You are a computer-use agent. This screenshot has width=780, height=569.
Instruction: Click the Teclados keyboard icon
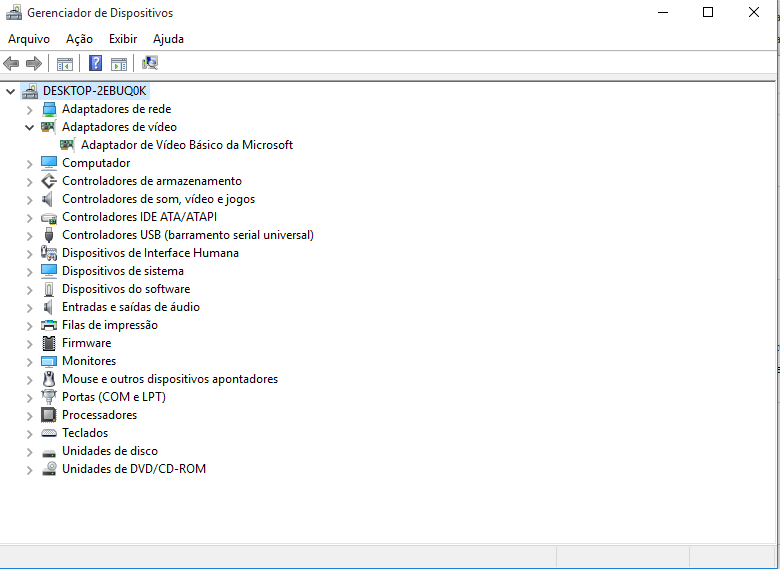49,433
